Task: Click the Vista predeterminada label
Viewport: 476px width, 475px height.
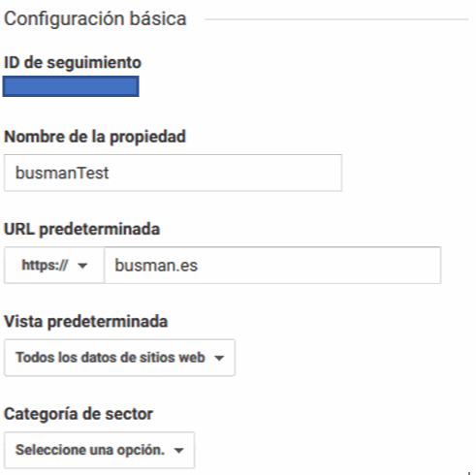Action: pos(85,322)
